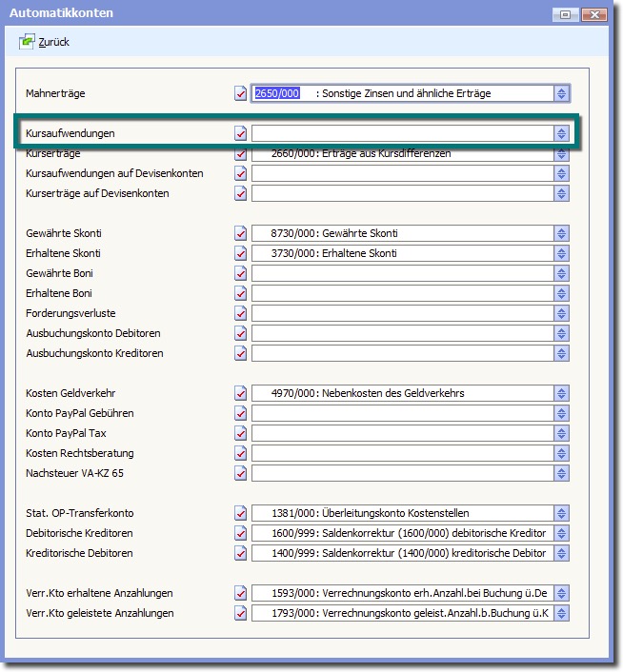Click the checkmark icon for Debitorische Kreditoren
The width and height of the screenshot is (623, 672).
[240, 533]
